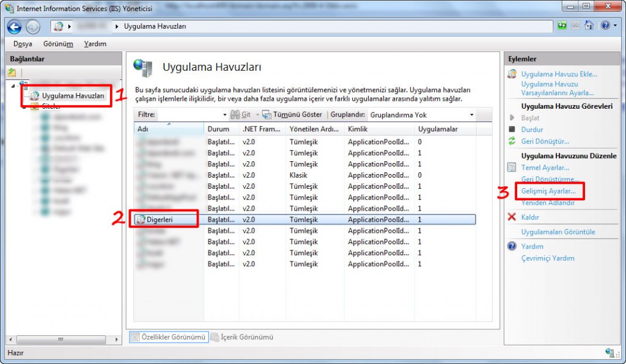
Task: Open the Dosya menu
Action: tap(23, 44)
